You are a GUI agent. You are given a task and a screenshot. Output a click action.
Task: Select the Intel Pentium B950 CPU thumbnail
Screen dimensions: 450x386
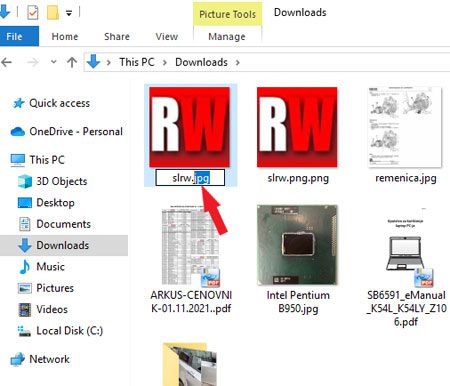click(x=297, y=245)
